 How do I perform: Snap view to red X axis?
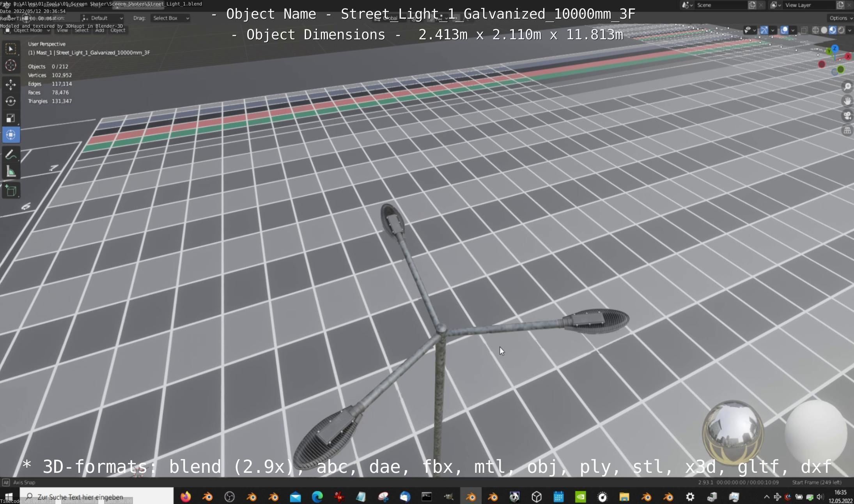848,57
